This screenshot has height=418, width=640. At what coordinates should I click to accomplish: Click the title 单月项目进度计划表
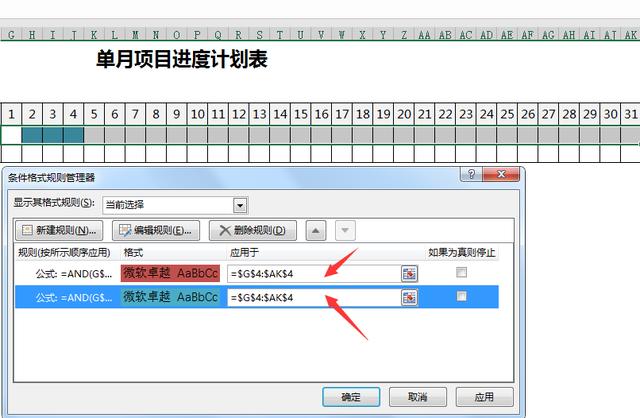click(x=182, y=59)
